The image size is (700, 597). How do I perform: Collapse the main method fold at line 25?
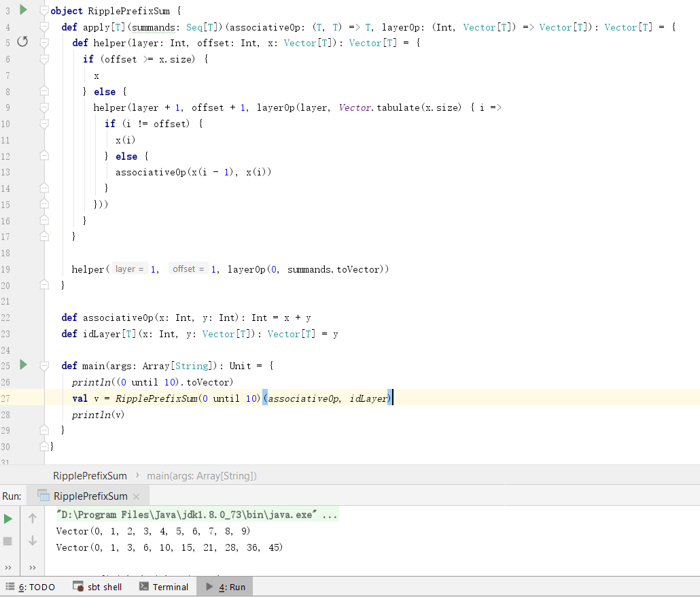(x=43, y=366)
